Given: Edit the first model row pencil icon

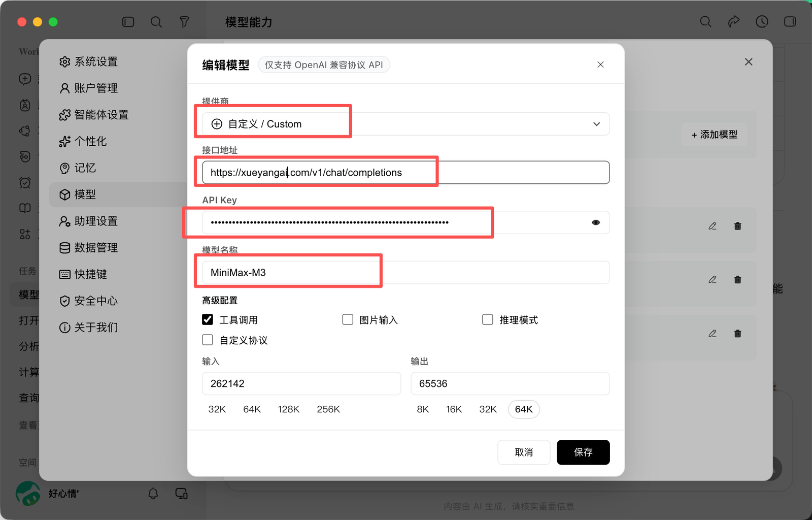Looking at the screenshot, I should (x=713, y=226).
